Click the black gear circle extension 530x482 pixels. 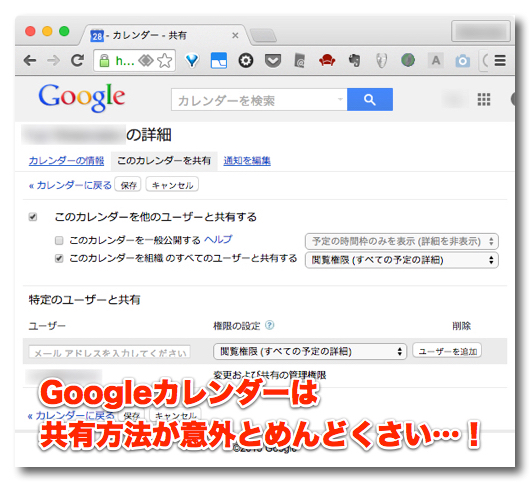(x=246, y=61)
